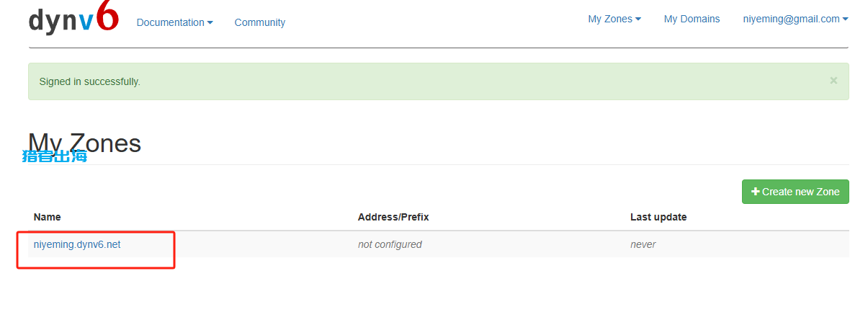Click the 'not configured' address cell

(x=390, y=244)
